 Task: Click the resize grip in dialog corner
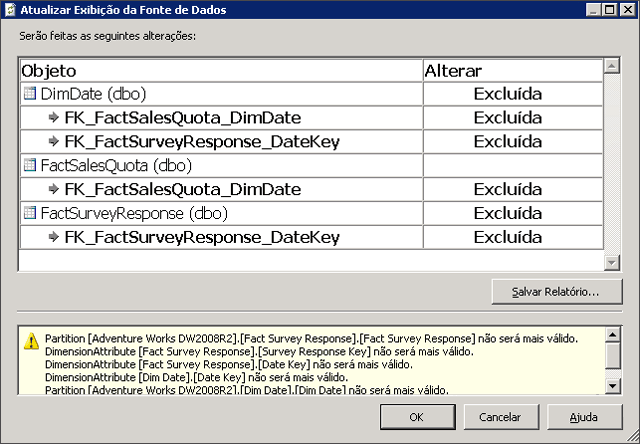(x=632, y=436)
